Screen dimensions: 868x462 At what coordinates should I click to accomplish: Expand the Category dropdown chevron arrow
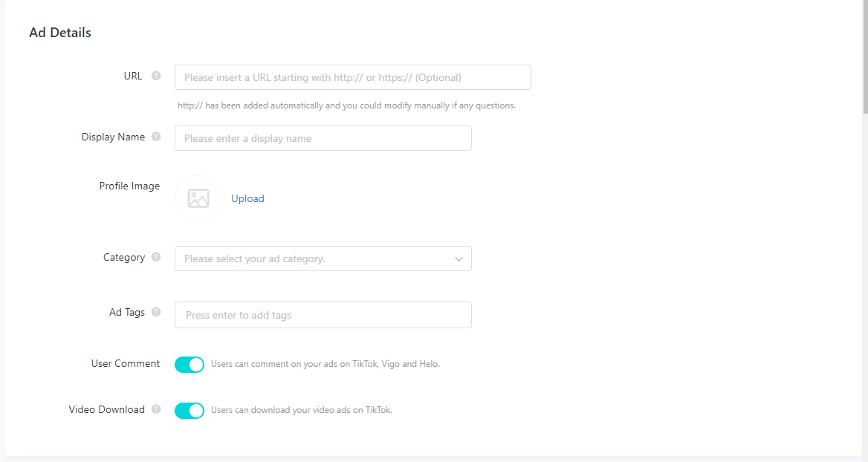(x=459, y=259)
